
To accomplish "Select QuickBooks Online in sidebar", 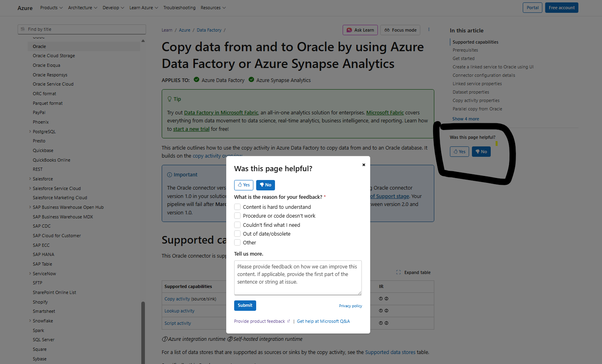I will (x=51, y=160).
